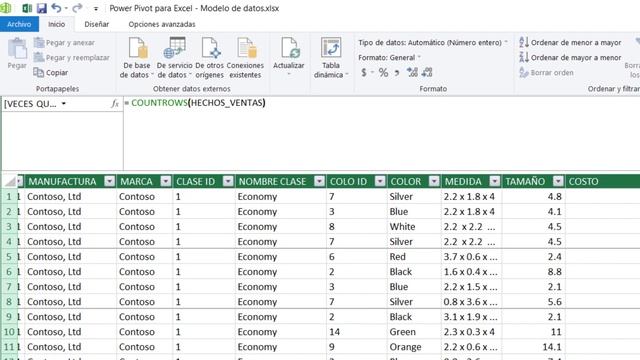Click Pegar y reemplazar

click(x=71, y=58)
